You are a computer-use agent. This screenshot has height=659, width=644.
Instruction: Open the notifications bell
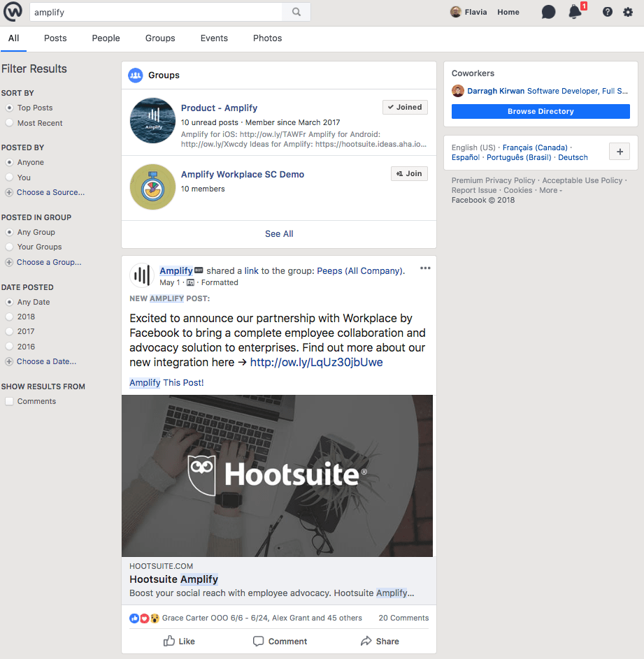(575, 12)
